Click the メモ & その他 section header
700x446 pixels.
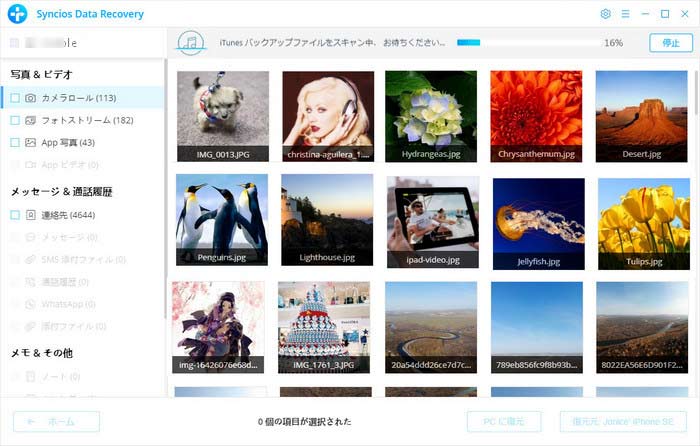42,353
